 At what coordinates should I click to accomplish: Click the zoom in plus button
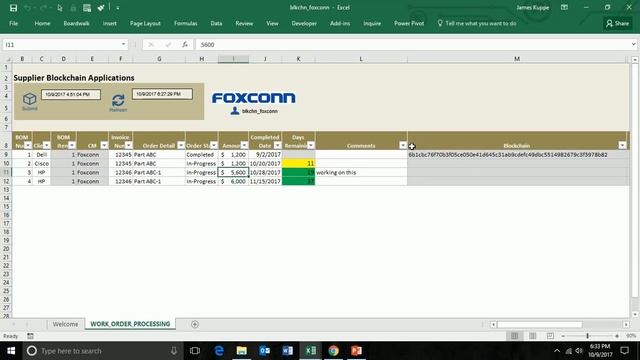point(617,336)
